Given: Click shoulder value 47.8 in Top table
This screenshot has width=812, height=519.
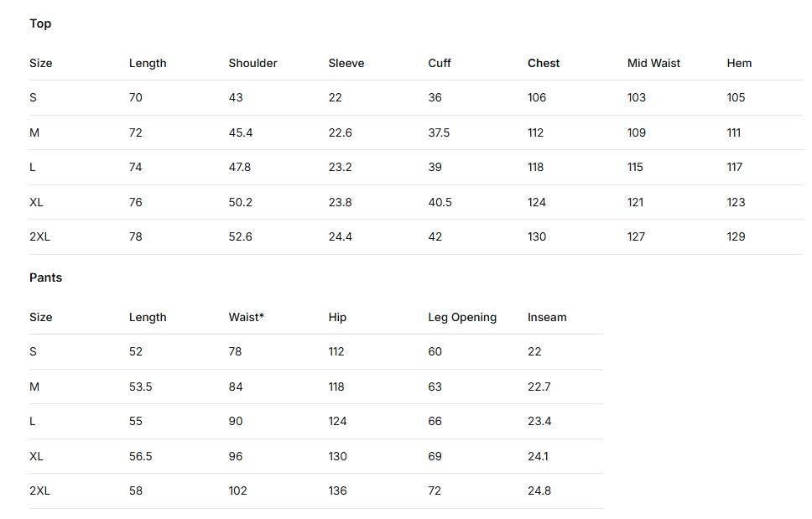Looking at the screenshot, I should (x=239, y=167).
